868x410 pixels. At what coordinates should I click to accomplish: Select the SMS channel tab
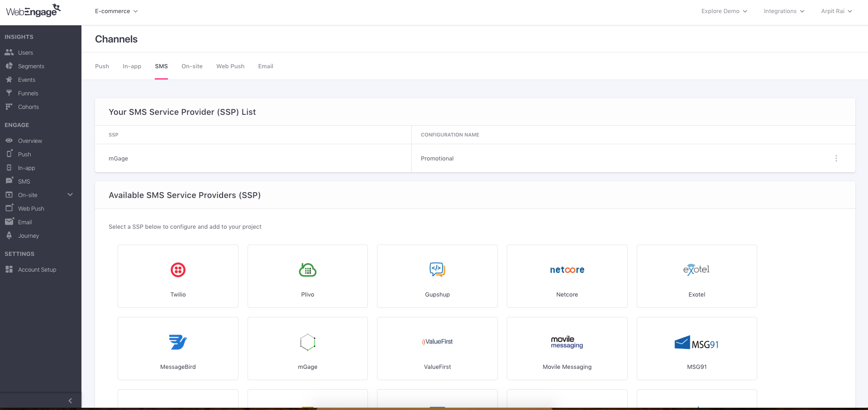pyautogui.click(x=161, y=66)
